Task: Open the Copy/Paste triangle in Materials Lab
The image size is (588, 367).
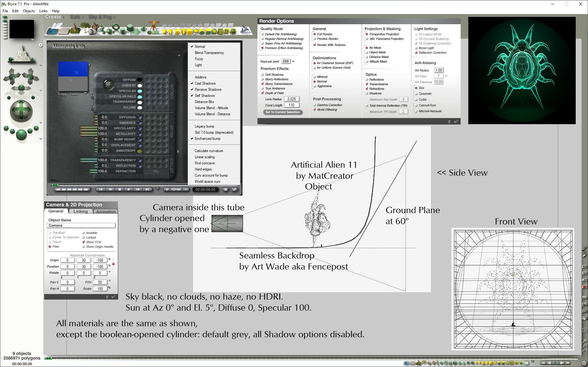Action: 85,93
